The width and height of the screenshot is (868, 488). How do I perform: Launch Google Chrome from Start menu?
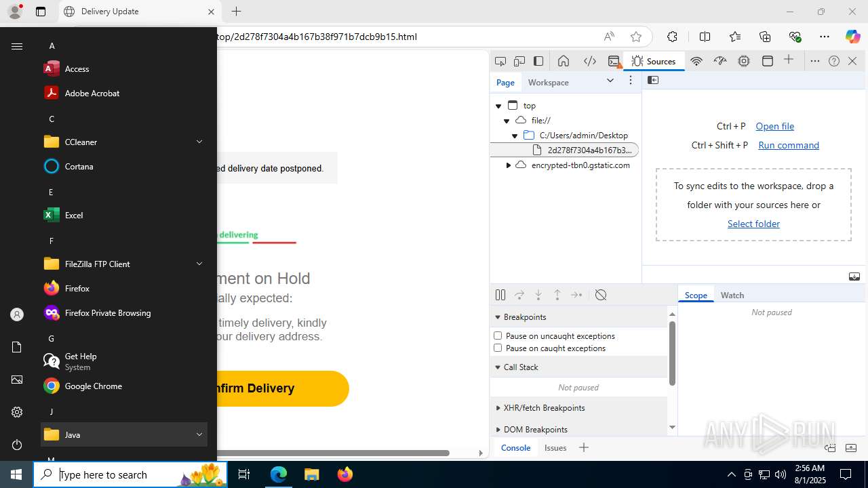click(x=123, y=386)
